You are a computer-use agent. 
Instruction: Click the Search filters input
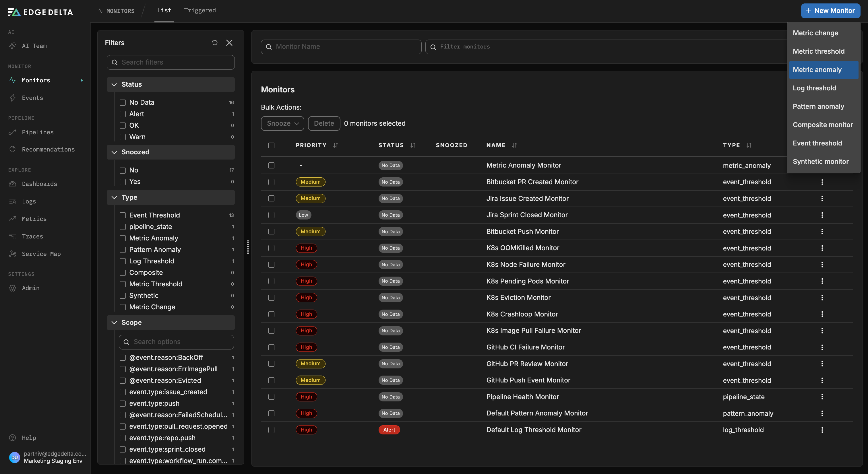[170, 62]
